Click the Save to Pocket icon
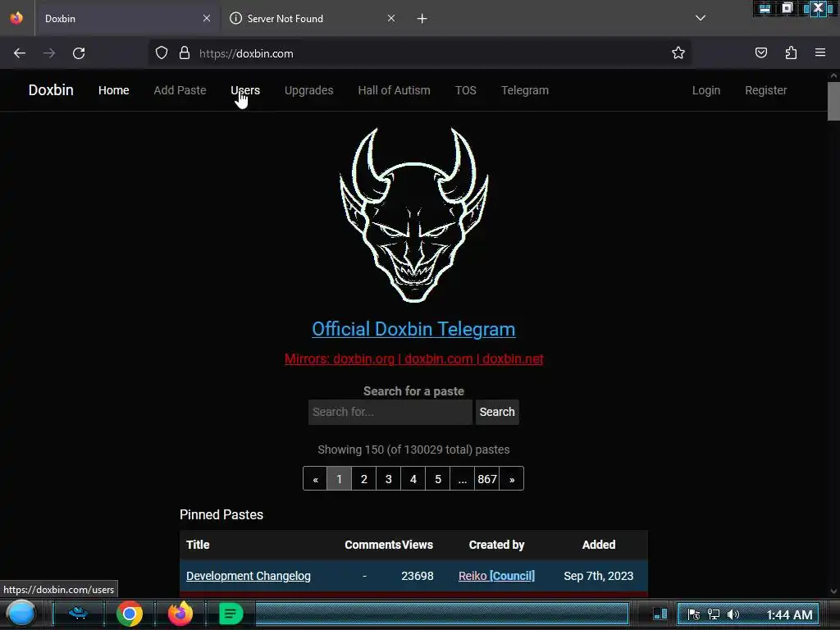Viewport: 840px width, 630px height. (x=761, y=52)
